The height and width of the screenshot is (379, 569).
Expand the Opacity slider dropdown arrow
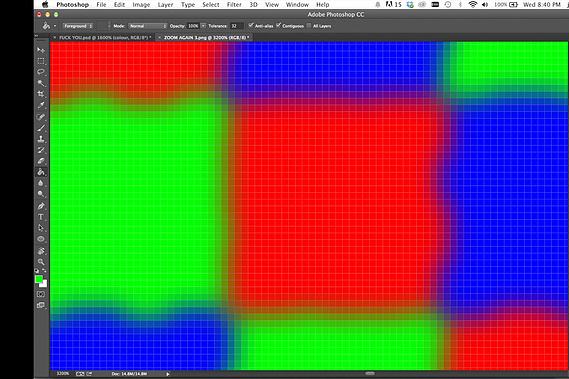(x=203, y=26)
